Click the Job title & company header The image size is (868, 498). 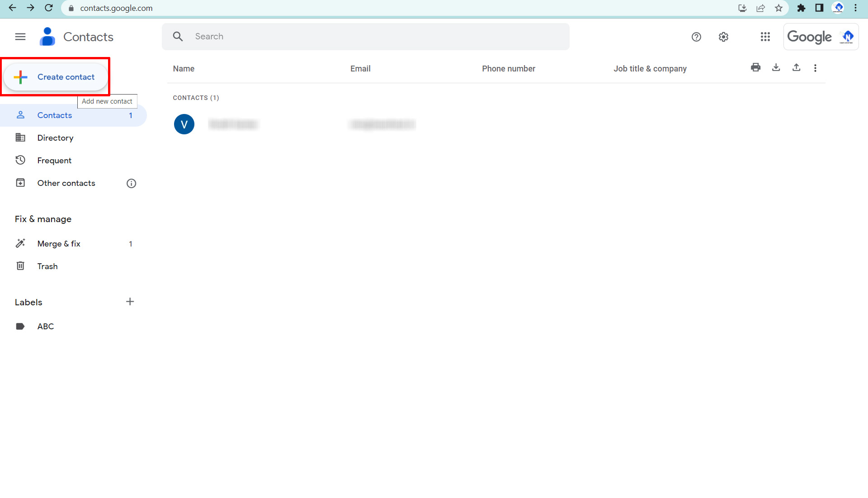point(650,69)
